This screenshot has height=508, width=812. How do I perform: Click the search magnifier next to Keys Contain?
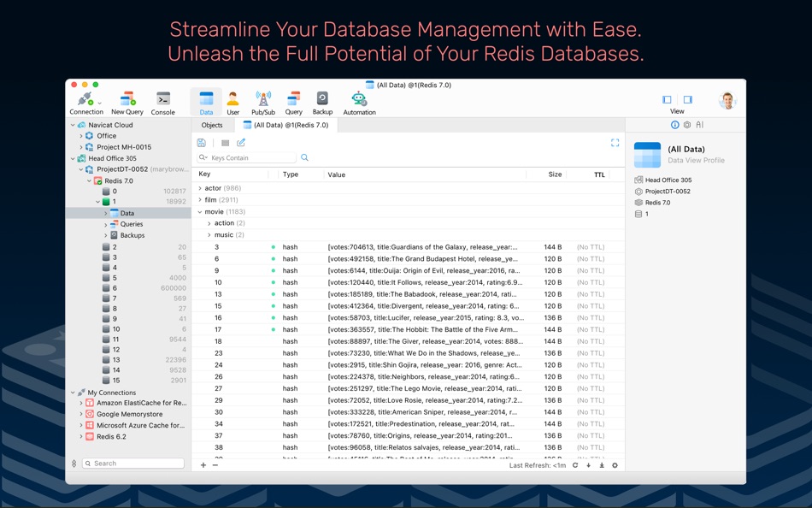pyautogui.click(x=304, y=157)
